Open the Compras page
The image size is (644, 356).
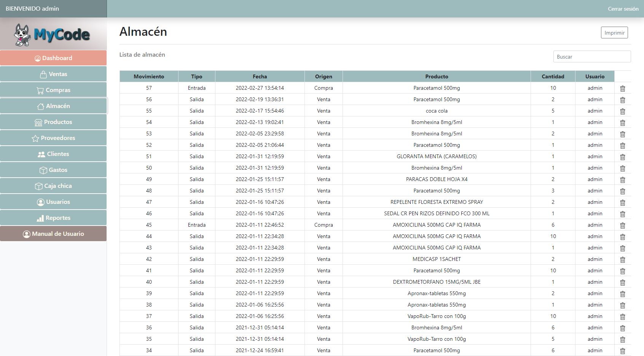pyautogui.click(x=53, y=90)
